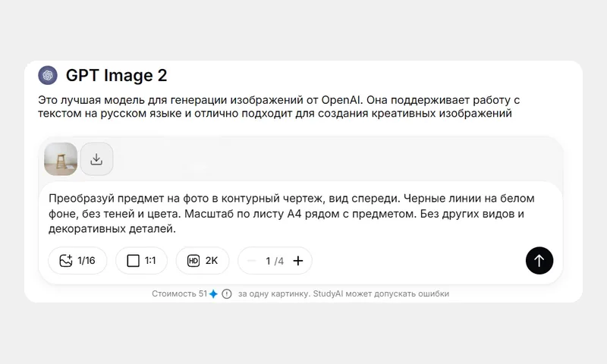The width and height of the screenshot is (607, 364).
Task: Click 'StudyAI может допускать ошибки' notice
Action: [381, 293]
